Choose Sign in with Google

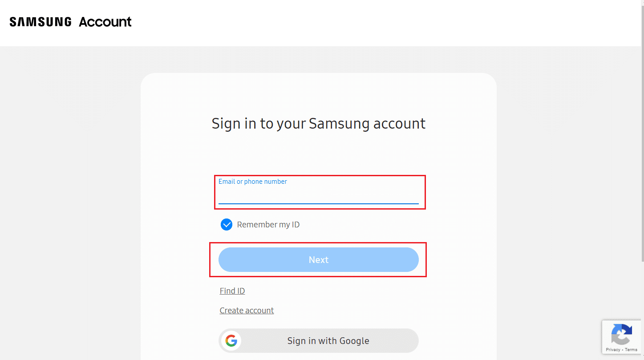318,341
